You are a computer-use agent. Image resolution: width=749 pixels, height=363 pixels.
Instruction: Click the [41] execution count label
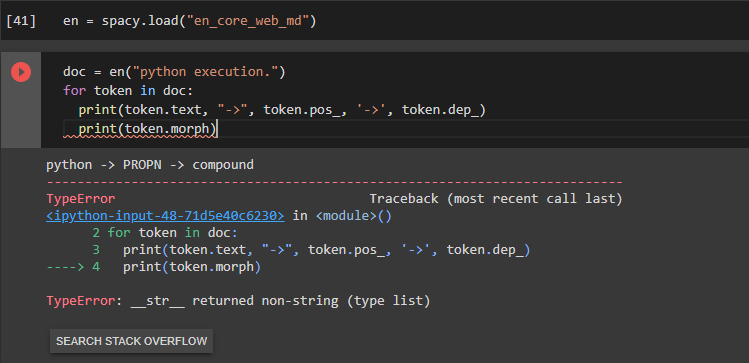click(21, 21)
